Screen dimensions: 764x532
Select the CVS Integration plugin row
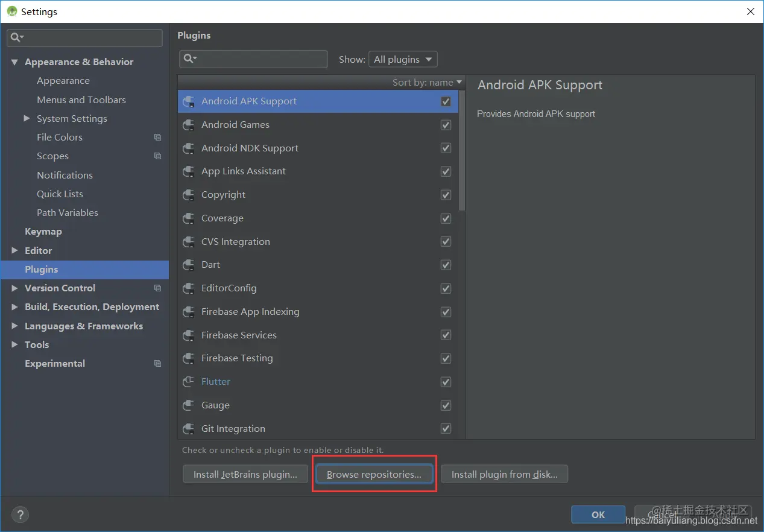(318, 242)
